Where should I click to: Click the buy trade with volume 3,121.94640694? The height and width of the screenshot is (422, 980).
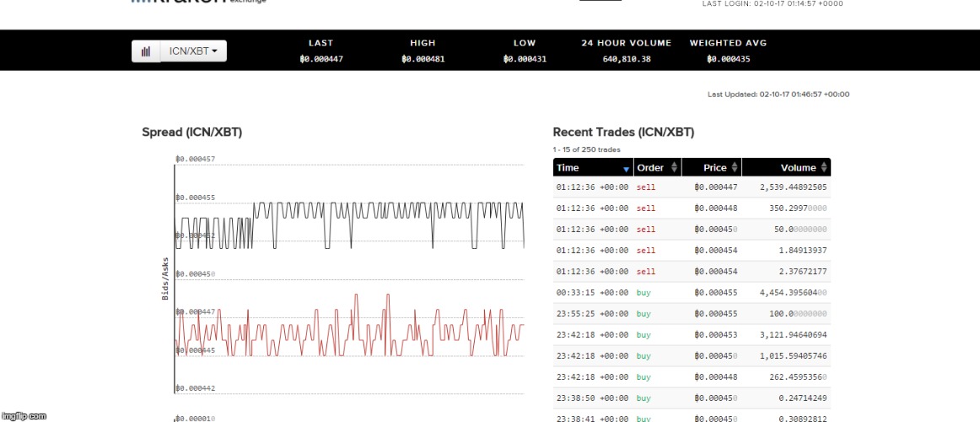coord(692,335)
